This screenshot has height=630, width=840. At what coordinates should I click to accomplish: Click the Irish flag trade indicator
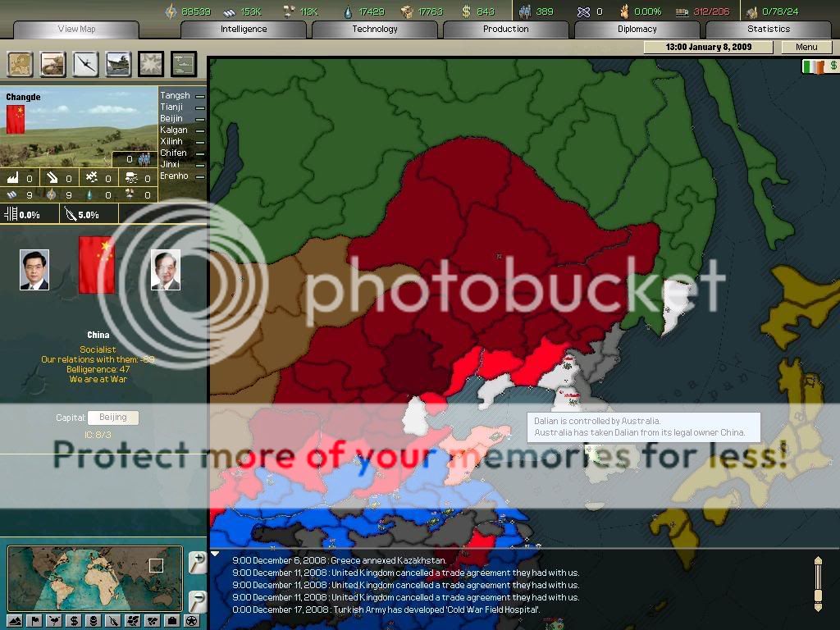tap(811, 66)
